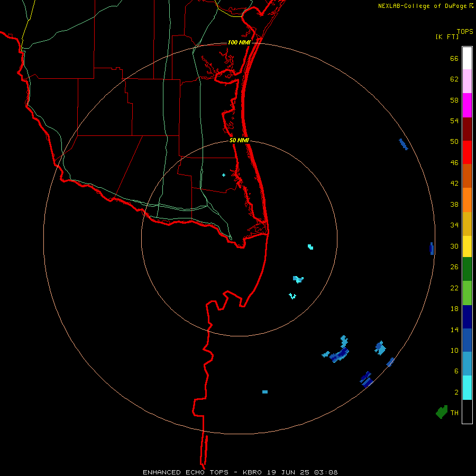
Task: Click the '42' legend value
Action: coord(454,184)
